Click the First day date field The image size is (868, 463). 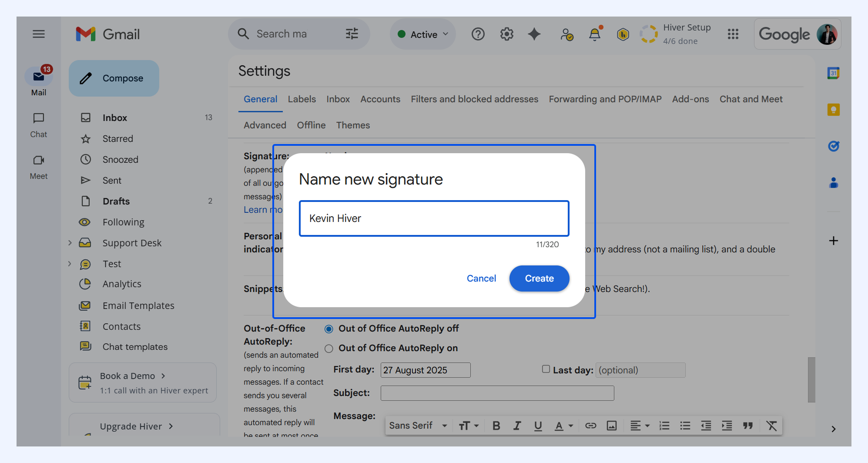click(x=426, y=370)
